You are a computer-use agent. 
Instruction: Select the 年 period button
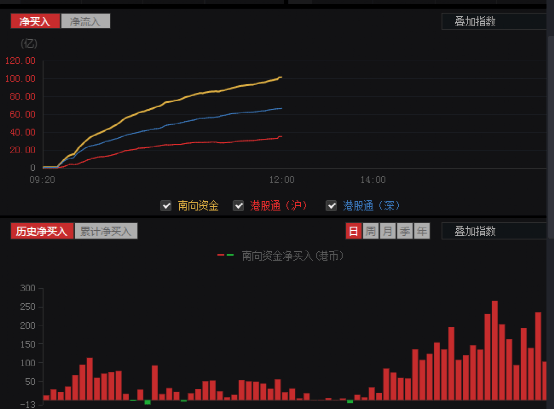point(422,231)
